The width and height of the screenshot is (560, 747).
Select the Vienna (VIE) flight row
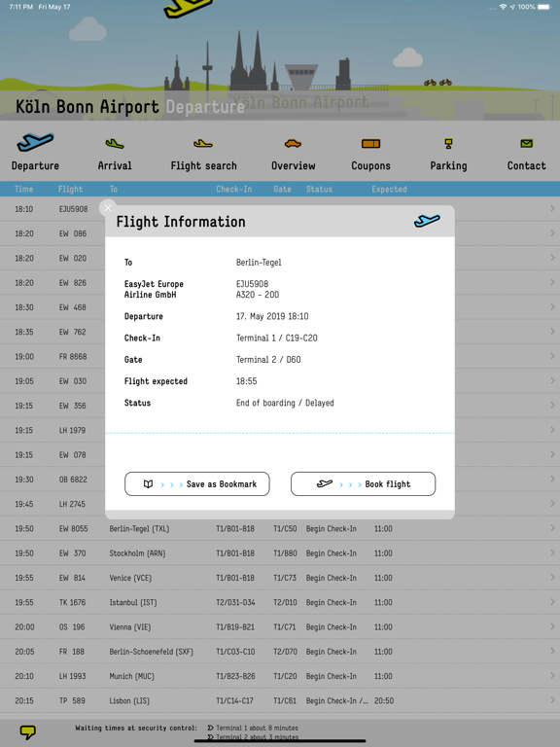click(280, 627)
